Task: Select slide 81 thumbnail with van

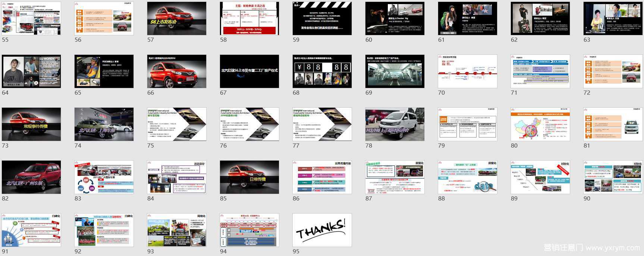Action: pyautogui.click(x=613, y=124)
